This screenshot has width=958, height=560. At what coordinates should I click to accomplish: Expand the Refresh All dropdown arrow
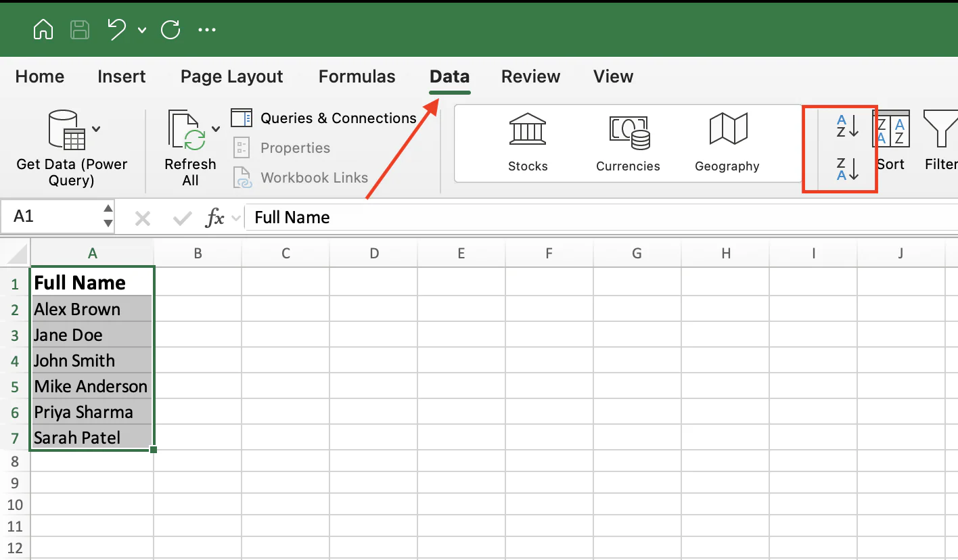coord(216,129)
